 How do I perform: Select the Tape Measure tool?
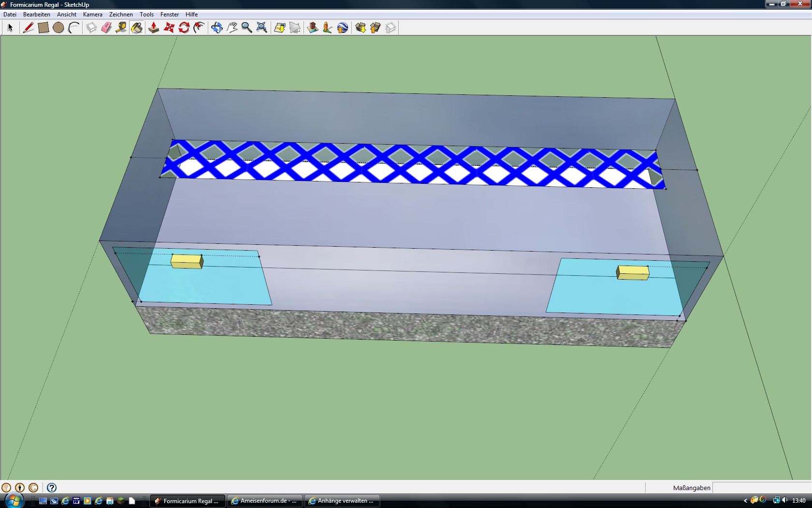coord(121,28)
